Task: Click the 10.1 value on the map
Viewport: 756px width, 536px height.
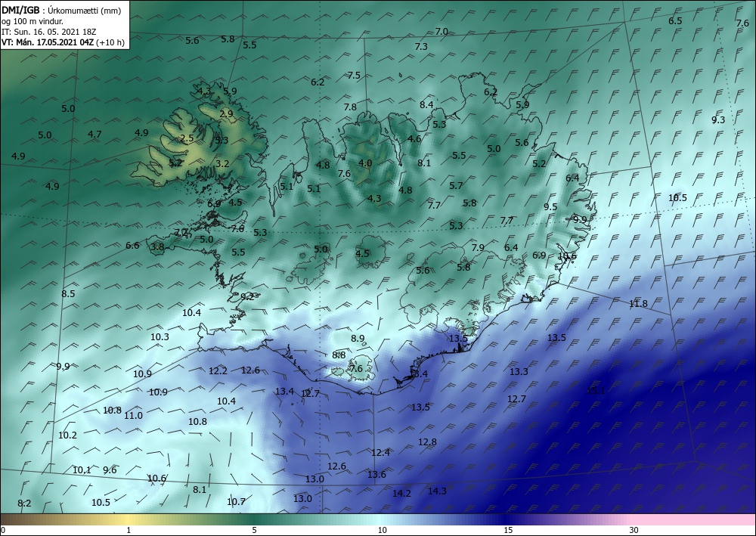Action: click(x=82, y=470)
